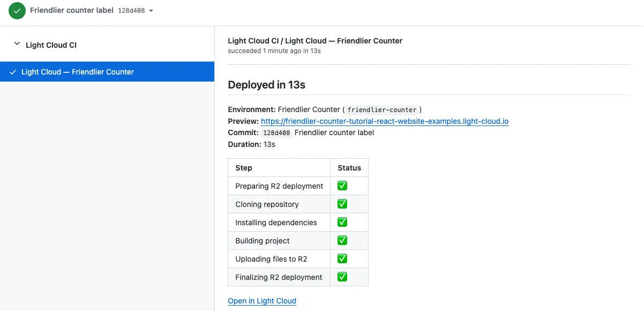Click the Preparing R2 deployment status checkmark
The height and width of the screenshot is (311, 644).
[x=342, y=186]
